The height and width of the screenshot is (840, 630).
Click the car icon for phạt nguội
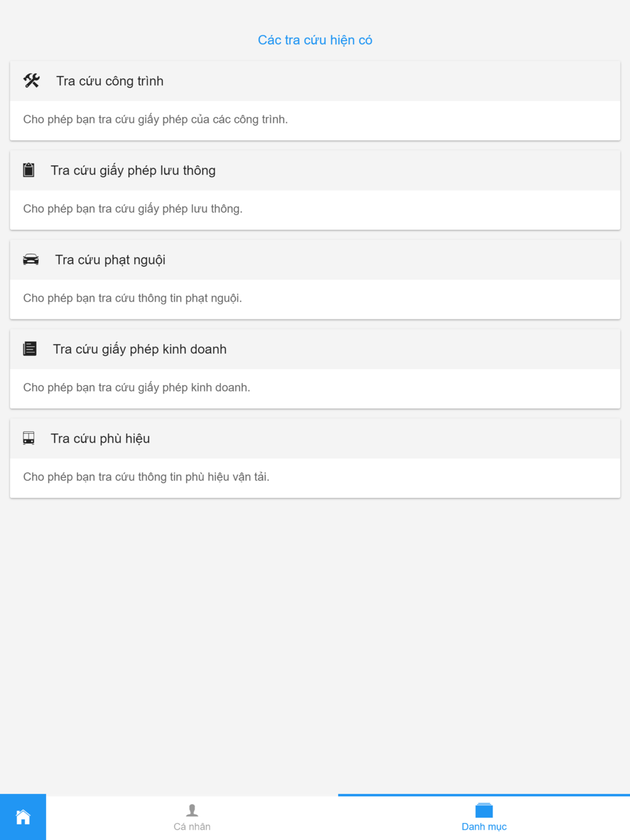(31, 259)
